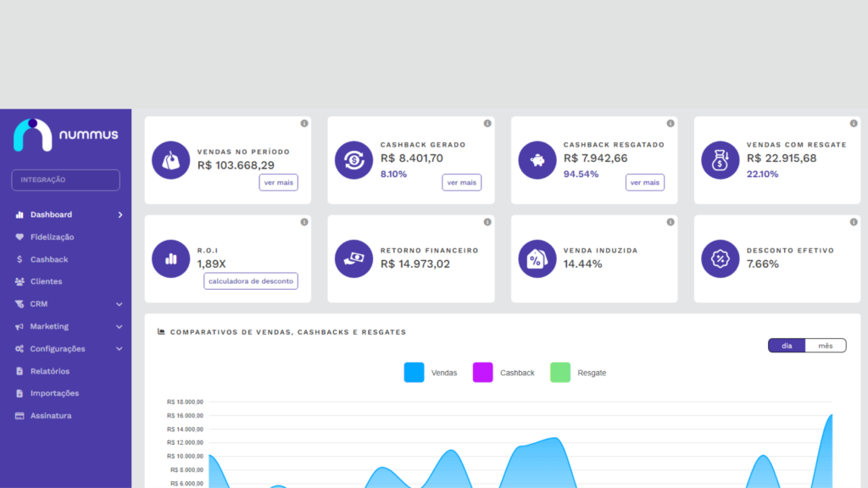Click info icon on Desconto Efetivo card
The height and width of the screenshot is (488, 868).
[x=854, y=222]
